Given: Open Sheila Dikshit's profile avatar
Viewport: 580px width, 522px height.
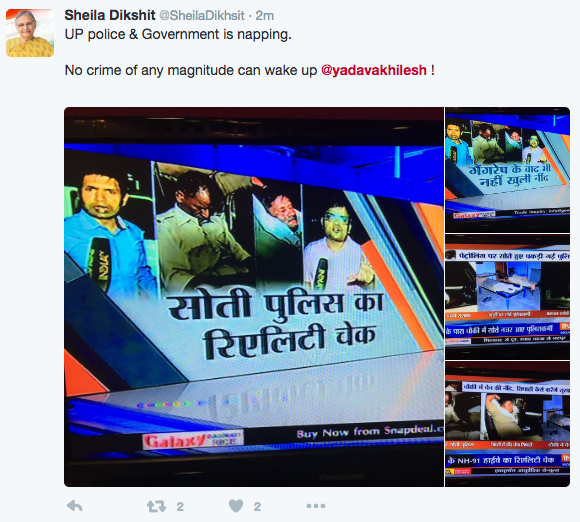Looking at the screenshot, I should (30, 33).
